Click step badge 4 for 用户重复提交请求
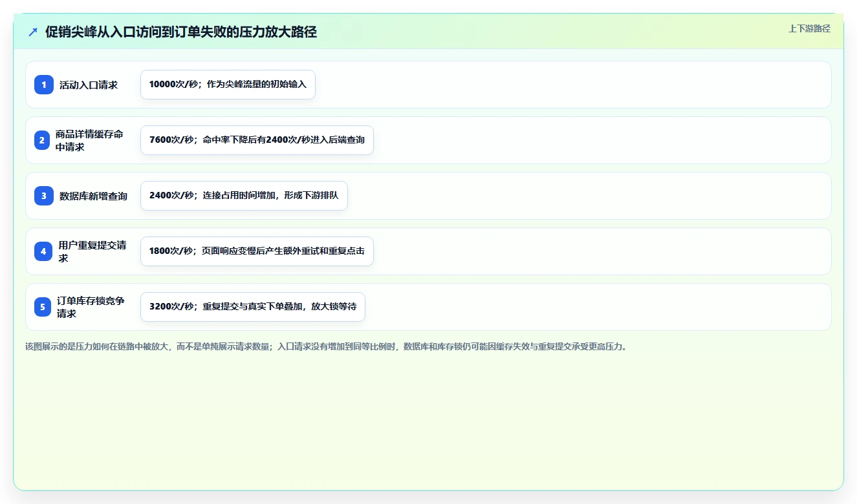Image resolution: width=857 pixels, height=504 pixels. click(x=43, y=251)
